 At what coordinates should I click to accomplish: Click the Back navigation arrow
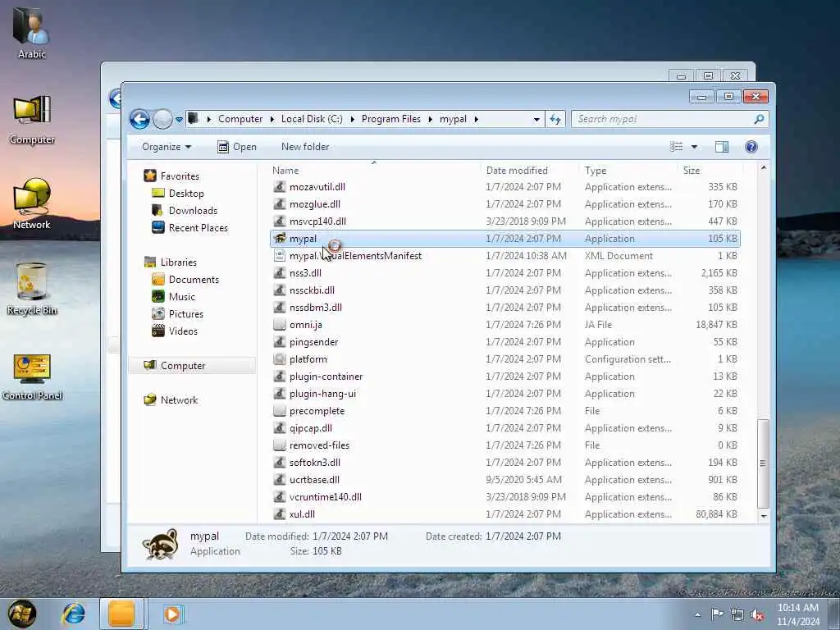pos(139,119)
